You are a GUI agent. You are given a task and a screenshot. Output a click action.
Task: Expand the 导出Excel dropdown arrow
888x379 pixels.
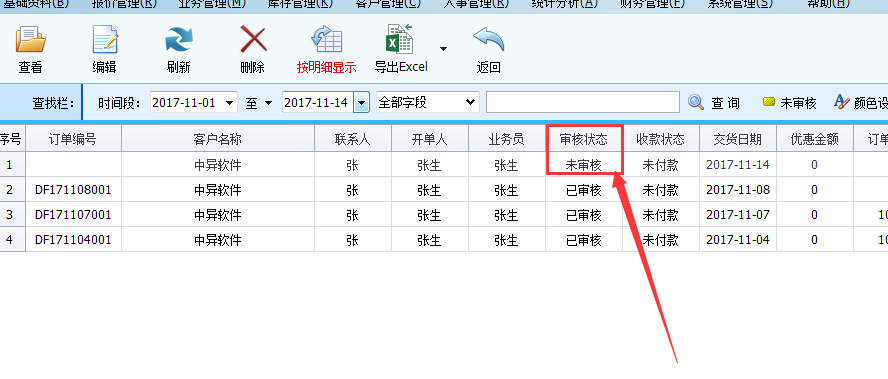click(443, 49)
